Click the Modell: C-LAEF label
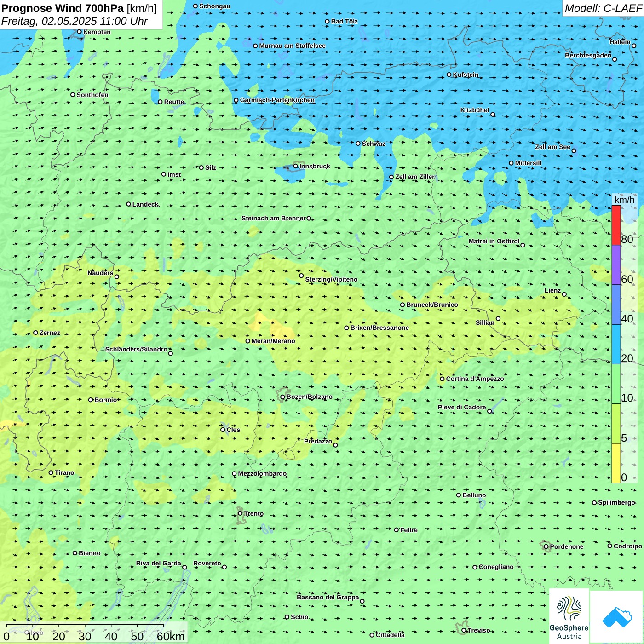The width and height of the screenshot is (644, 644). [x=603, y=8]
